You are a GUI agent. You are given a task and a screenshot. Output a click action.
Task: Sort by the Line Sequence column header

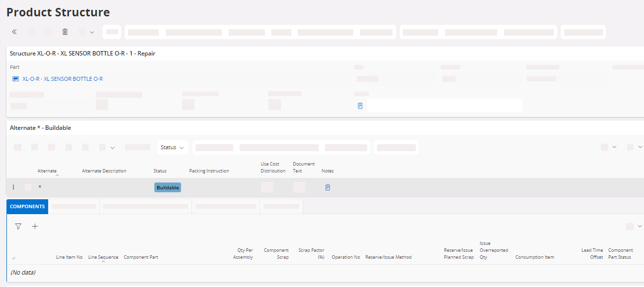[103, 257]
